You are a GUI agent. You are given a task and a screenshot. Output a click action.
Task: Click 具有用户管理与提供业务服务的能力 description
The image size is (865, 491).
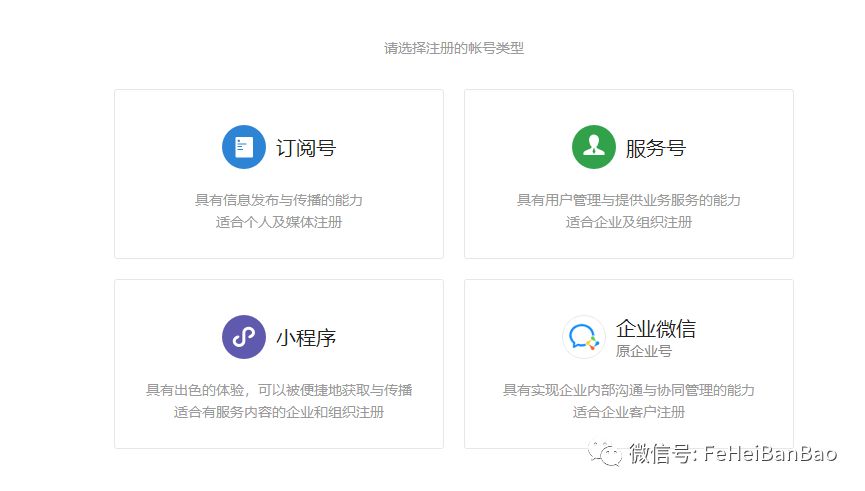pyautogui.click(x=628, y=200)
